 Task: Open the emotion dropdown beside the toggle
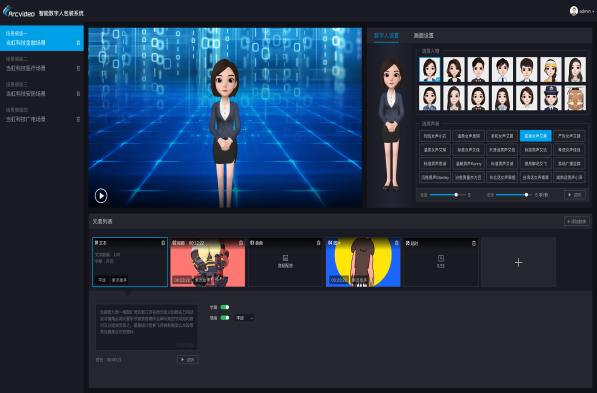(x=244, y=318)
